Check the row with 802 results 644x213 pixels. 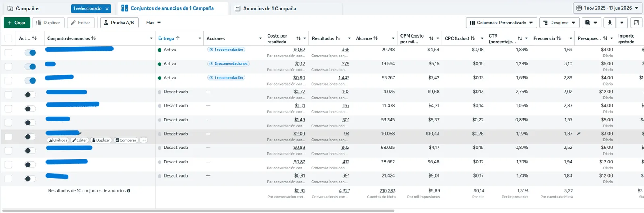pyautogui.click(x=8, y=151)
